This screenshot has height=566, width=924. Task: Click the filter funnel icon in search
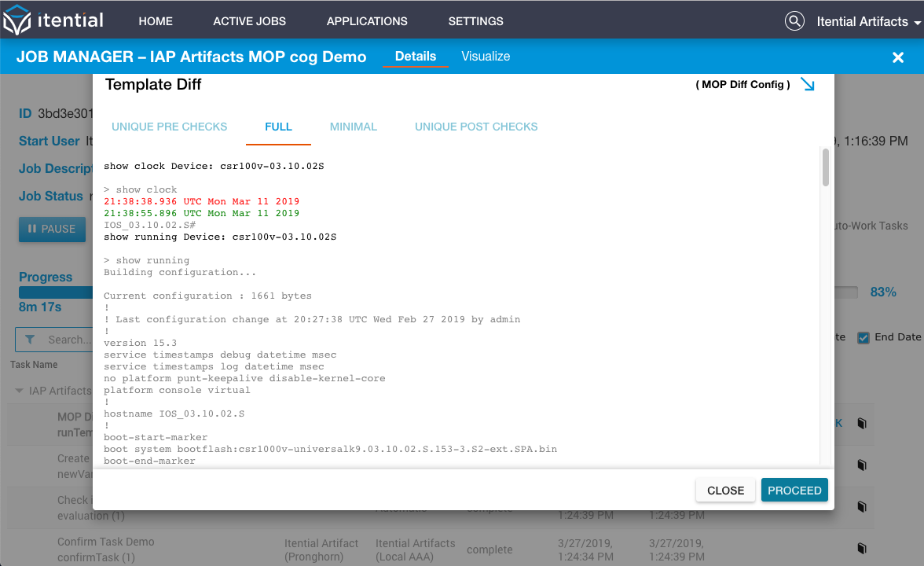[x=30, y=340]
